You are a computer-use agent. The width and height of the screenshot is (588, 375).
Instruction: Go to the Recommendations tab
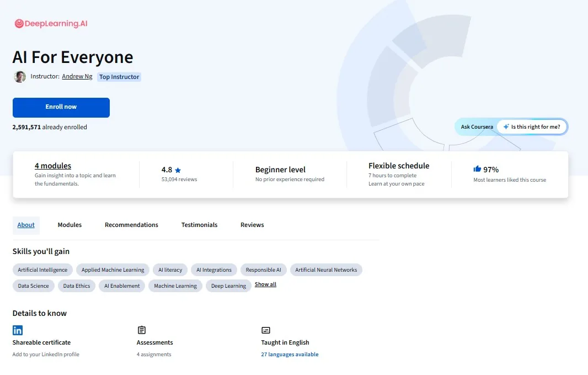131,225
